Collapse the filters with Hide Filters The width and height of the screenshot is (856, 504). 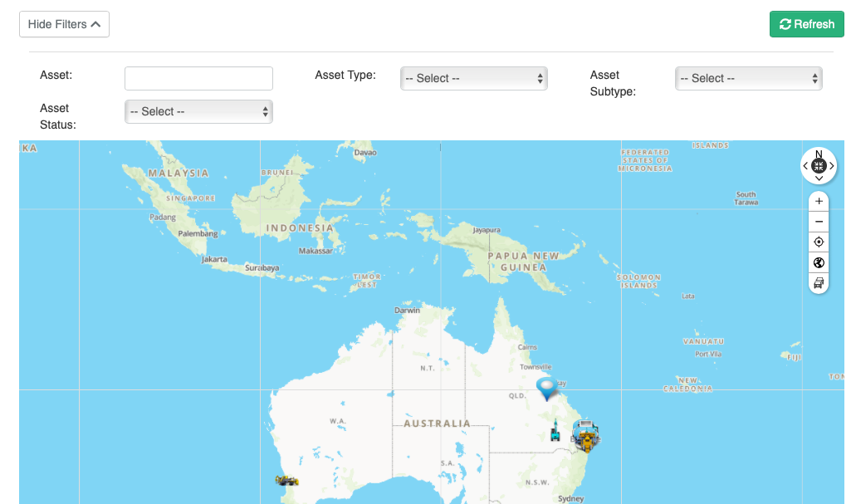[x=64, y=24]
